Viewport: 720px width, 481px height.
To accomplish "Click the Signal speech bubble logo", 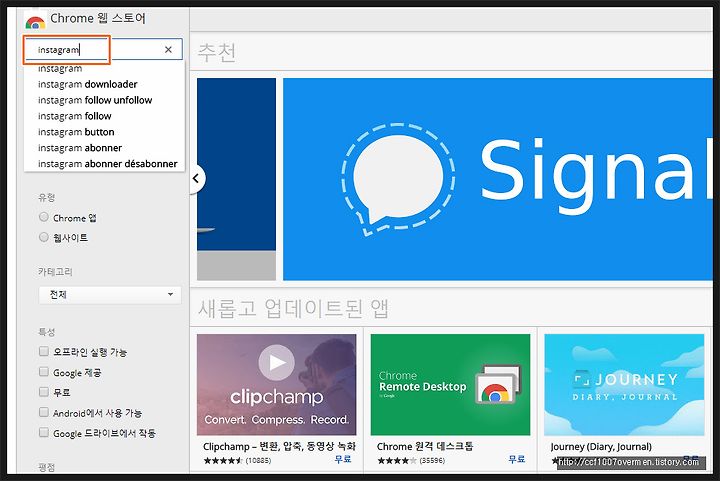I will click(x=398, y=179).
